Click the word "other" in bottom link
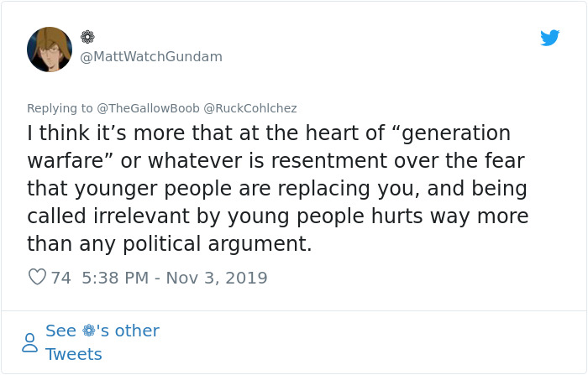 pyautogui.click(x=136, y=331)
